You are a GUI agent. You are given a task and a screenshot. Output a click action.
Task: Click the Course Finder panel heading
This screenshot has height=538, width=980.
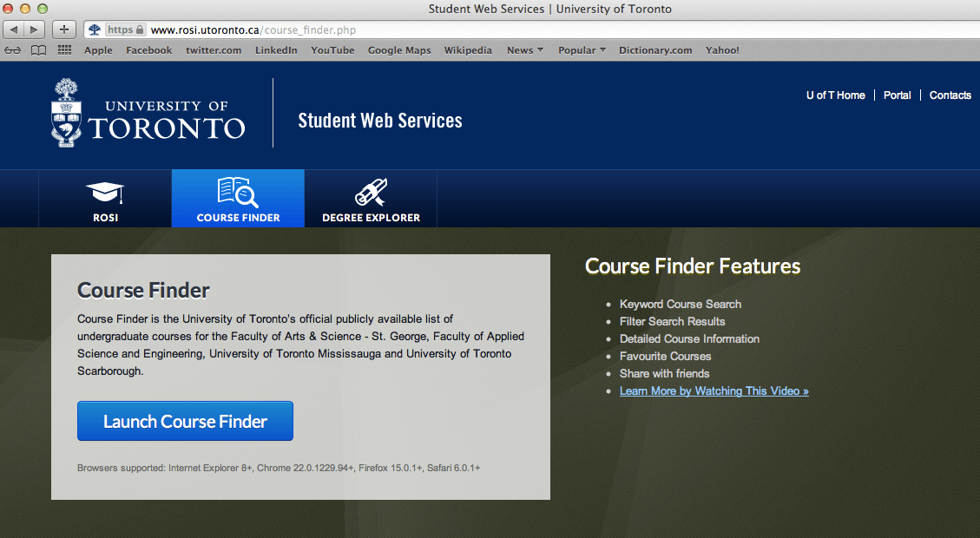[x=143, y=291]
